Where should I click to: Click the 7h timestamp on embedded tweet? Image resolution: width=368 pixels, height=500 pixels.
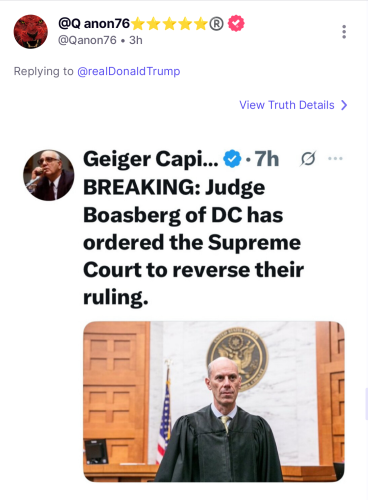coord(266,158)
